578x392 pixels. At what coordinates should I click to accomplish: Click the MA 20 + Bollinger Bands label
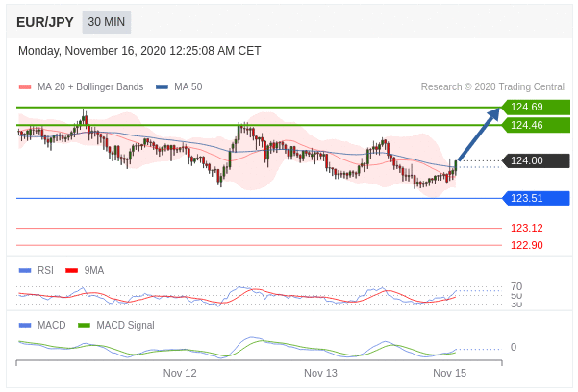(90, 86)
